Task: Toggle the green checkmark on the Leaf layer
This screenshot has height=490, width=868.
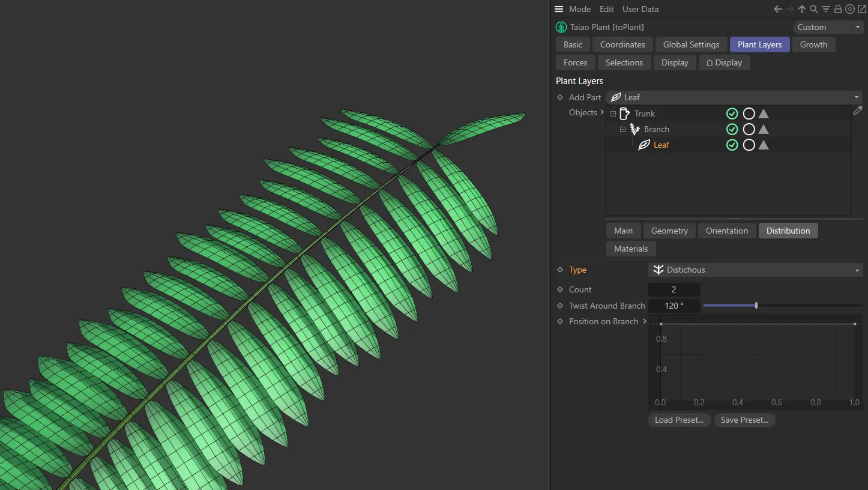Action: (732, 145)
